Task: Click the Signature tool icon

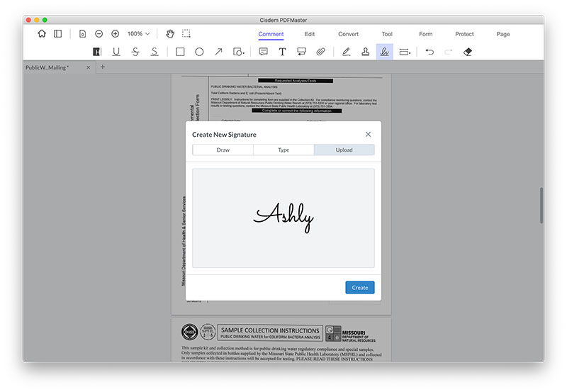Action: (x=384, y=52)
